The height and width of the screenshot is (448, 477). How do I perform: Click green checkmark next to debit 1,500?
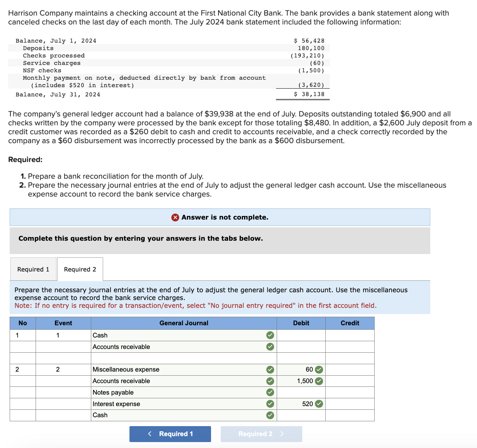319,381
